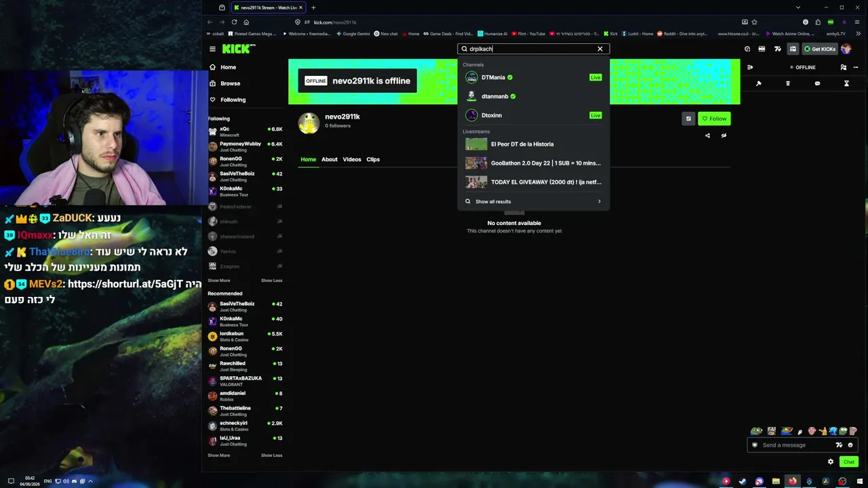Click the trash can delete icon in chat

coord(788,83)
